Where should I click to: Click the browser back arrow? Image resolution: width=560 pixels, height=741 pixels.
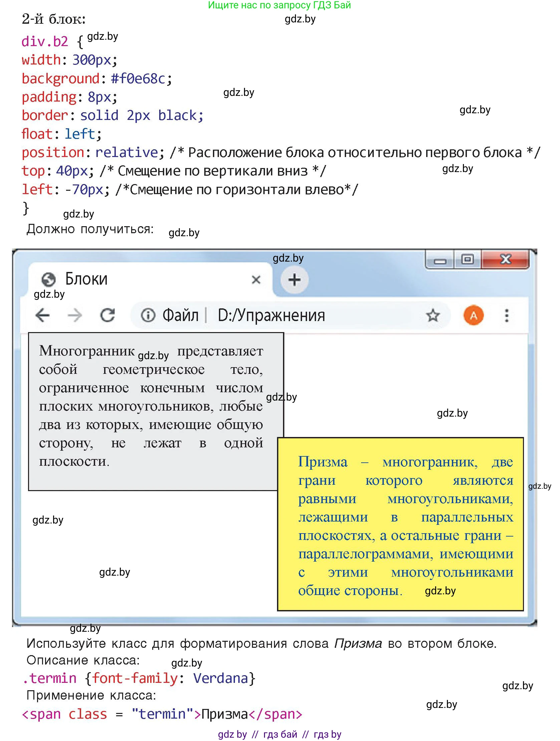[x=42, y=315]
